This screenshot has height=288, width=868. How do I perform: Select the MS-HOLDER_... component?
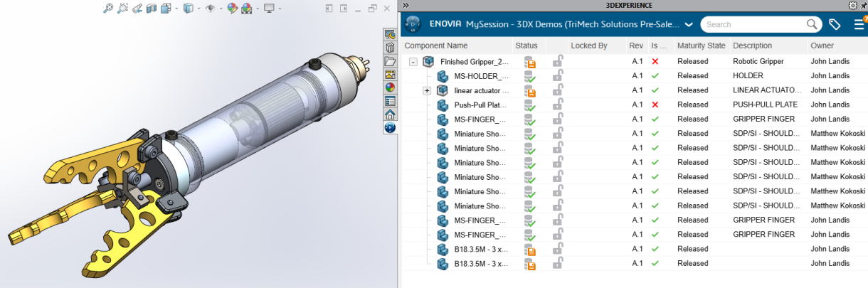point(482,76)
